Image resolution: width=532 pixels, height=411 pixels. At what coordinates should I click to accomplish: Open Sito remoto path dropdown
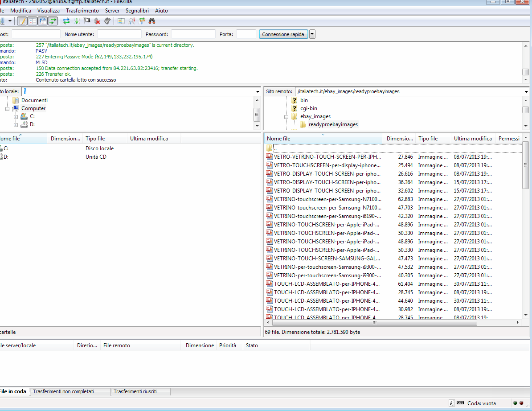(x=526, y=92)
